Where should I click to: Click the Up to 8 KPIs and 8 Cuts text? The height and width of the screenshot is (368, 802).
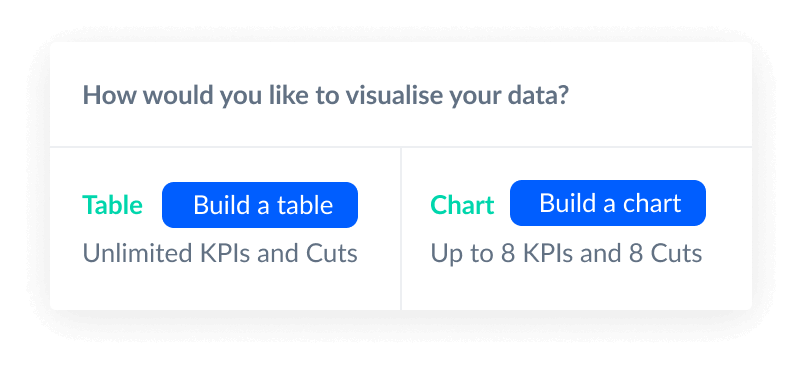[x=566, y=253]
